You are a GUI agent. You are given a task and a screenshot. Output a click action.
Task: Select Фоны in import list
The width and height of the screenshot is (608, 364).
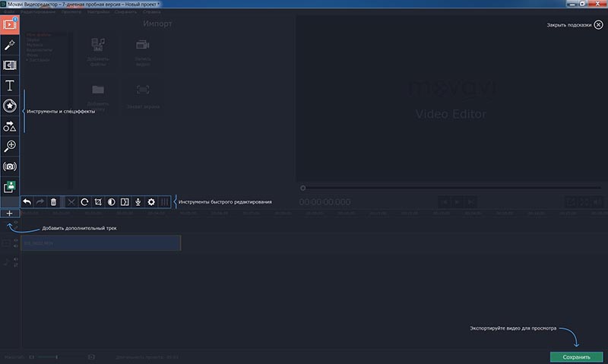[32, 55]
